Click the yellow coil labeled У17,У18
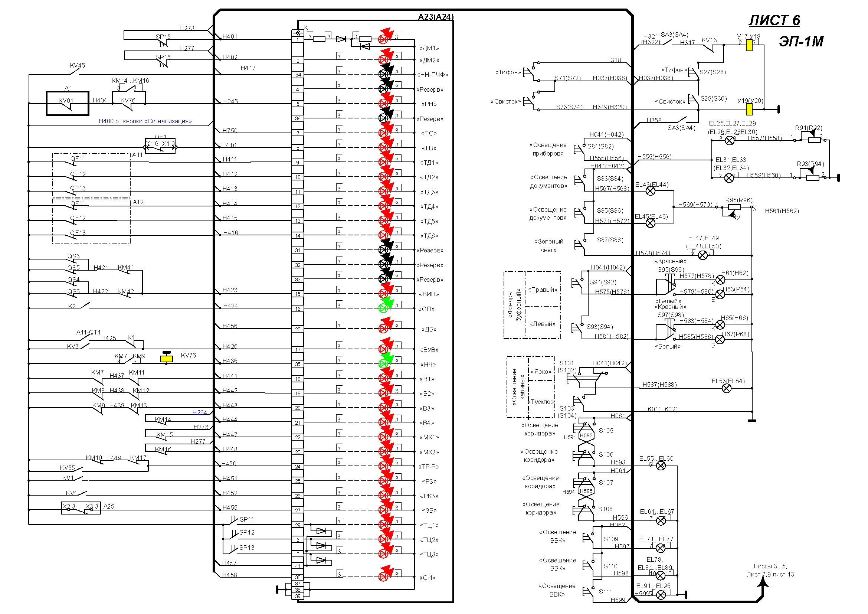The image size is (868, 614). click(749, 45)
